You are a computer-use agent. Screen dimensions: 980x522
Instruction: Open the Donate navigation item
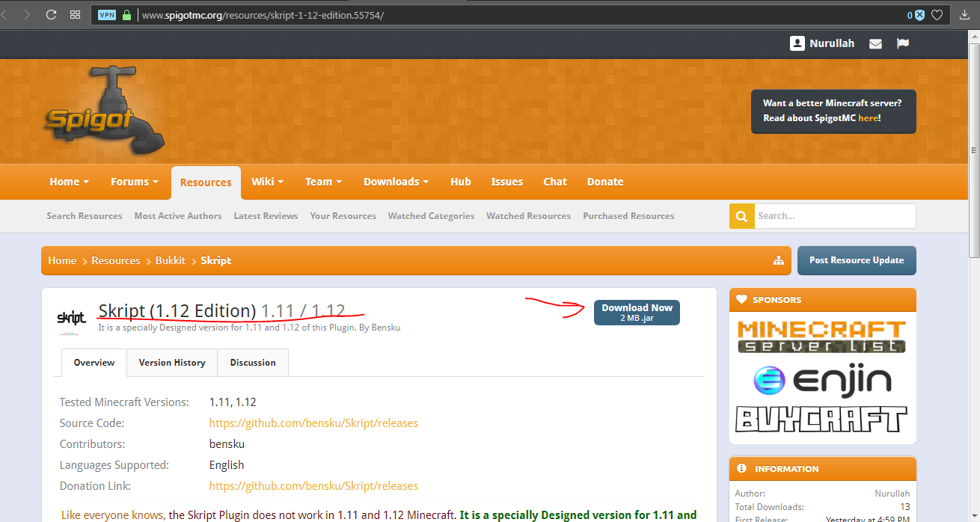coord(605,182)
